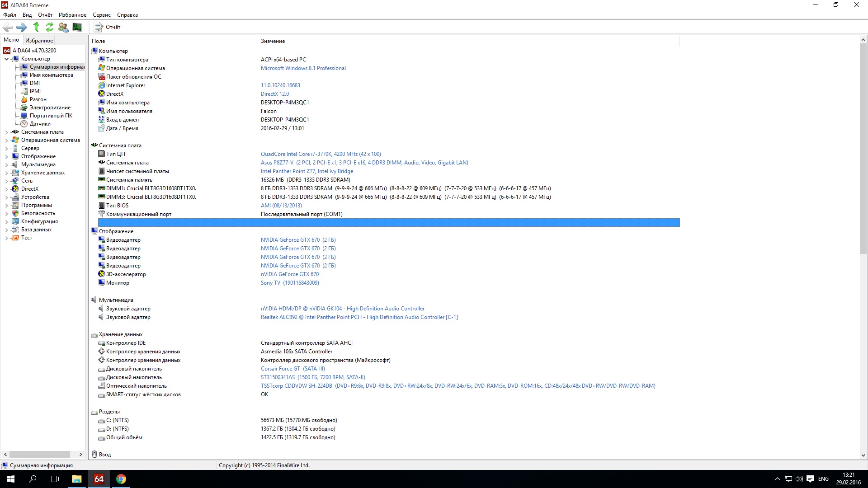Open Google Chrome from the taskbar
The width and height of the screenshot is (868, 488).
121,479
